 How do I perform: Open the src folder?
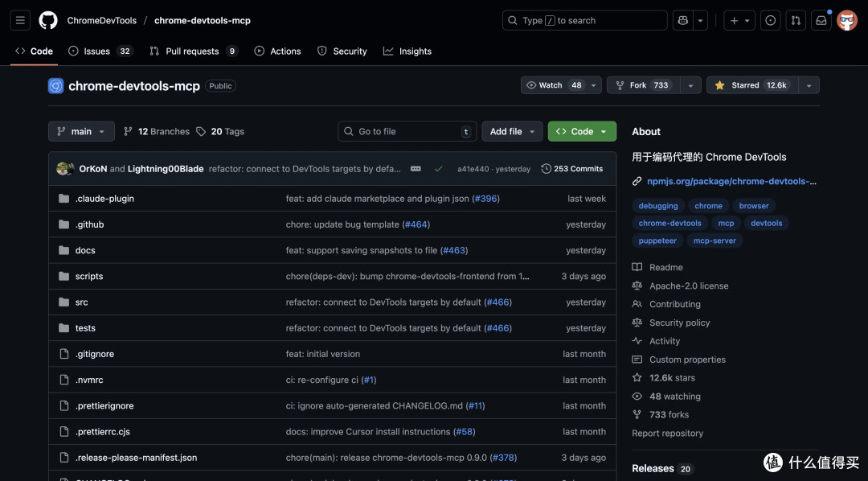81,302
